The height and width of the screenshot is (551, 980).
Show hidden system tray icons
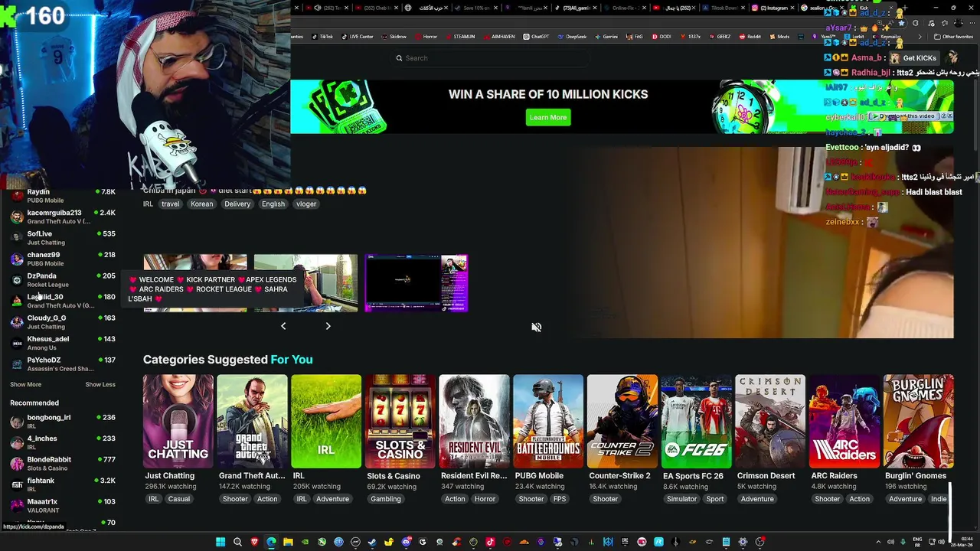878,542
